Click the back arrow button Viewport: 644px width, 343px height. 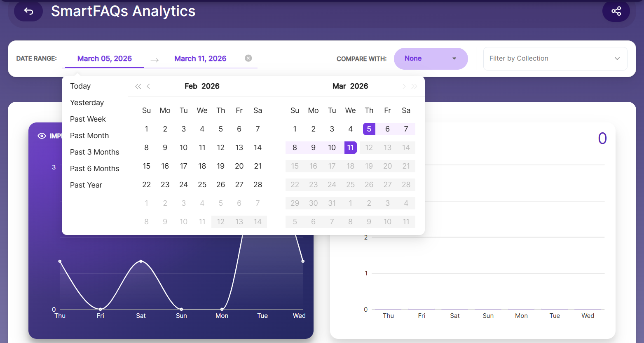pyautogui.click(x=28, y=11)
